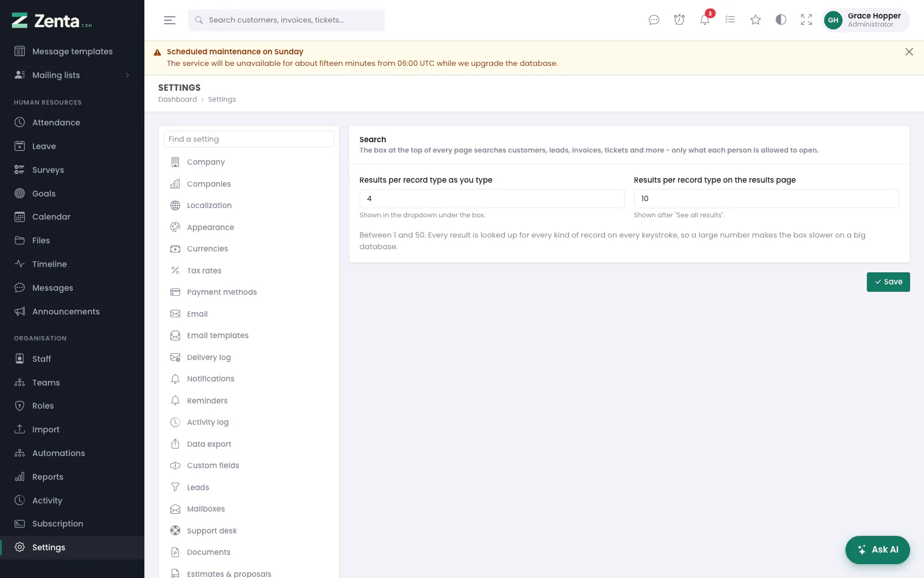This screenshot has height=578, width=924.
Task: Expand the Mailing lists submenu
Action: [72, 75]
